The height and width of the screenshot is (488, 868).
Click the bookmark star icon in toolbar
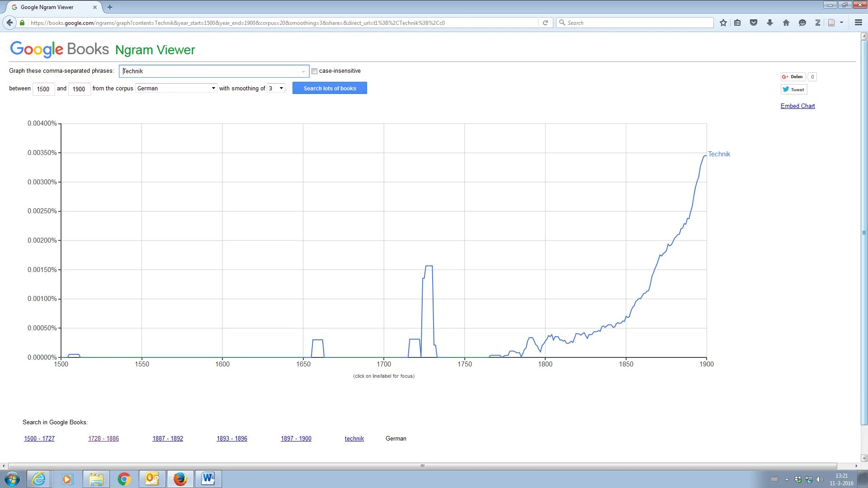coord(724,23)
